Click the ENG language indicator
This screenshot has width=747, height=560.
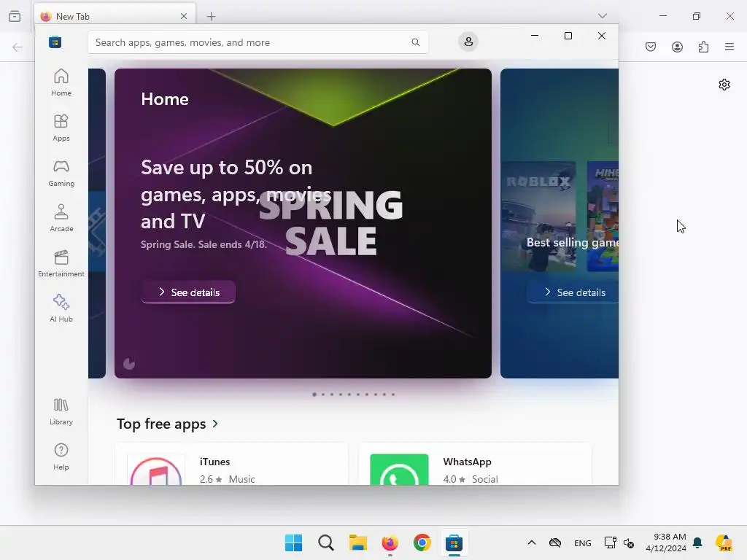click(x=583, y=543)
